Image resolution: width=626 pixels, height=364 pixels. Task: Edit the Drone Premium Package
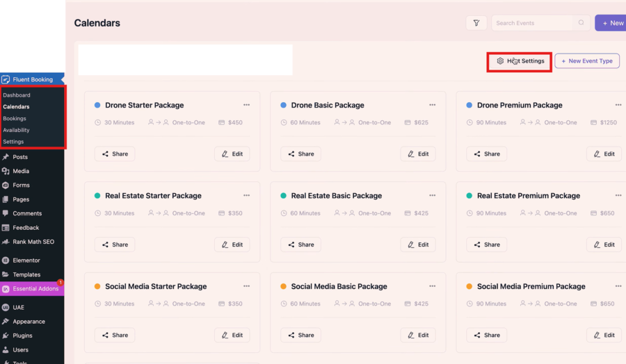(x=604, y=154)
